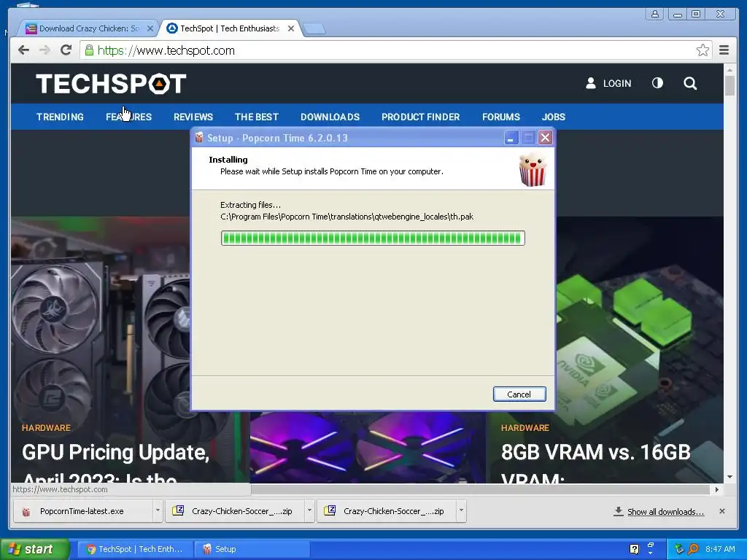Open the FORUMS menu

pyautogui.click(x=500, y=117)
